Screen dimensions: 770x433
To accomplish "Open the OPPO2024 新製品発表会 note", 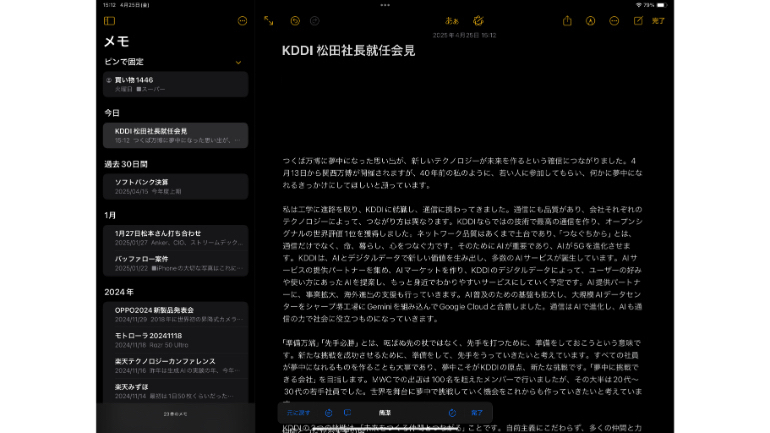I will (175, 314).
